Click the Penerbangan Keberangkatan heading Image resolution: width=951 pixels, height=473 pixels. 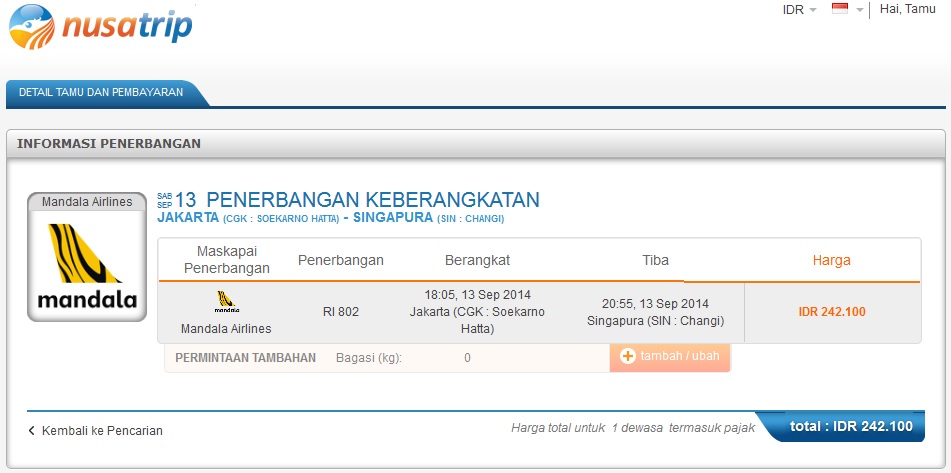click(x=372, y=199)
